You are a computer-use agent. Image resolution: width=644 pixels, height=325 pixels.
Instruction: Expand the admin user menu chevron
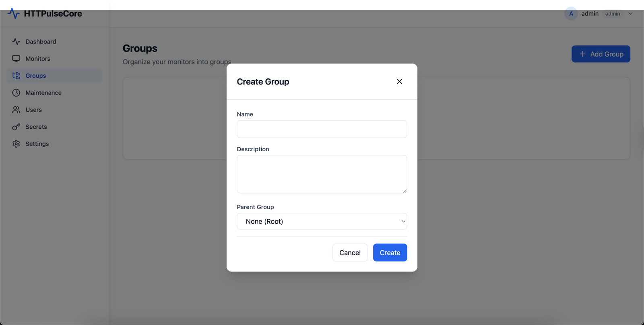(x=630, y=14)
